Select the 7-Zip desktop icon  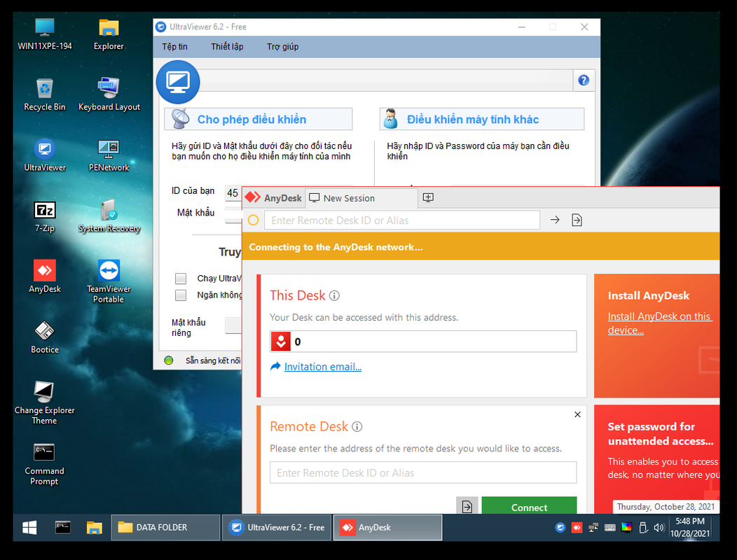(x=45, y=216)
